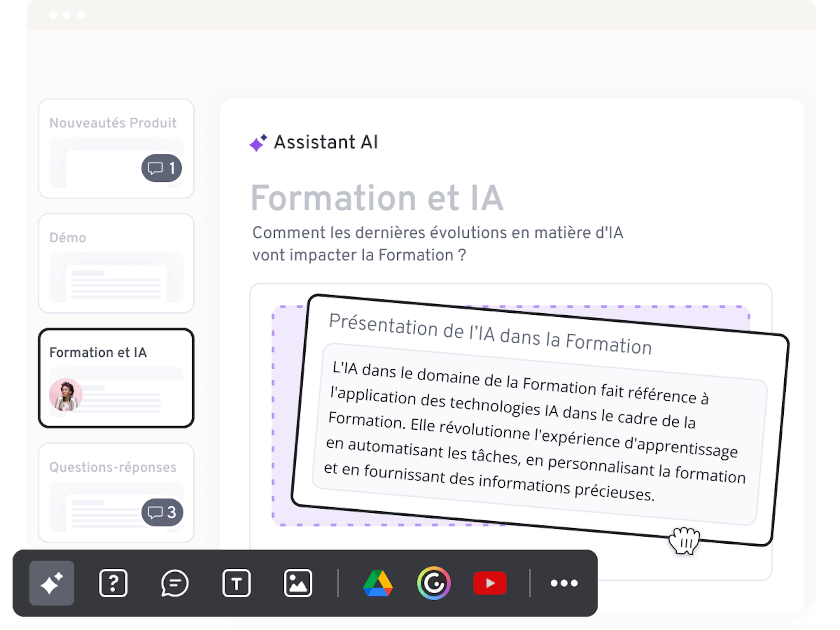Select the Formation et IA slide
This screenshot has width=840, height=630.
pos(116,378)
